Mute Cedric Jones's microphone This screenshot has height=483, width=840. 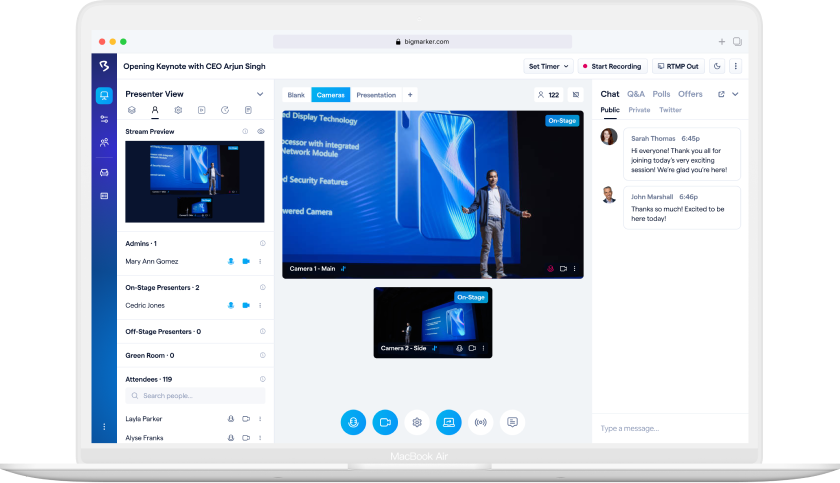click(231, 305)
